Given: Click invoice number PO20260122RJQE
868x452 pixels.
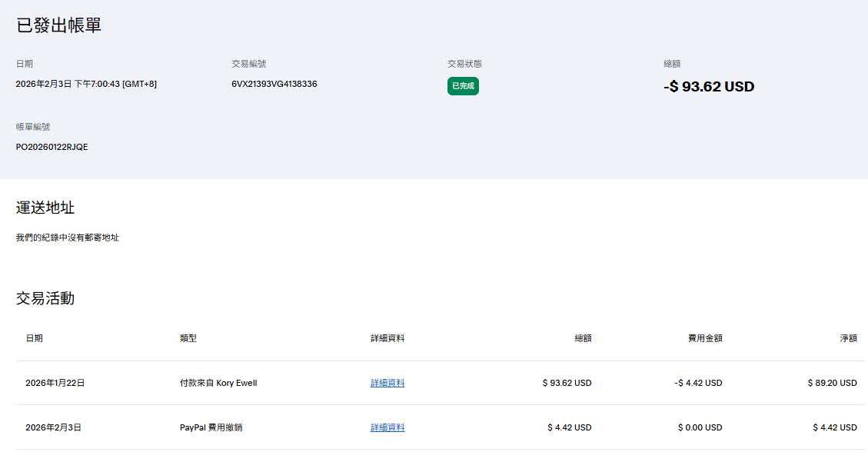Looking at the screenshot, I should coord(52,147).
